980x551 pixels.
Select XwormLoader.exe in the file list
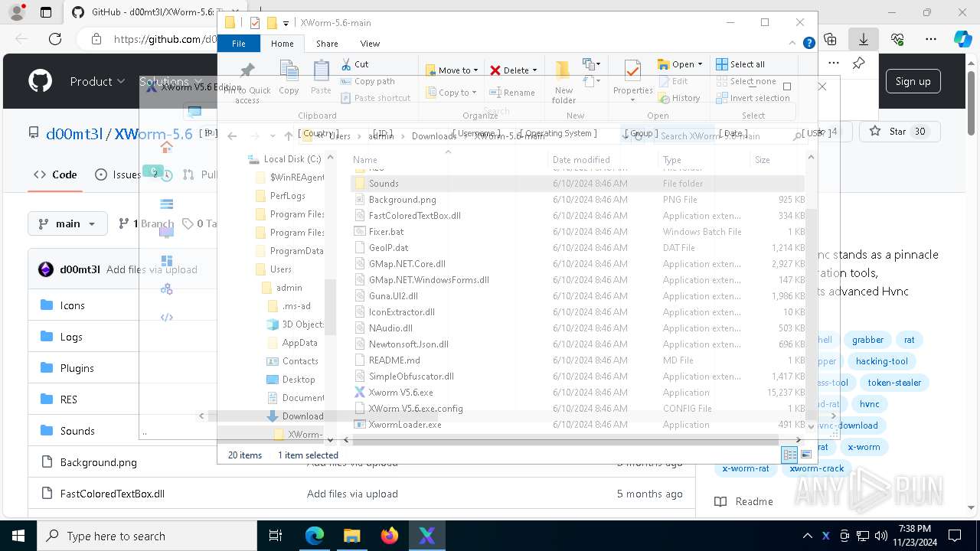(404, 425)
